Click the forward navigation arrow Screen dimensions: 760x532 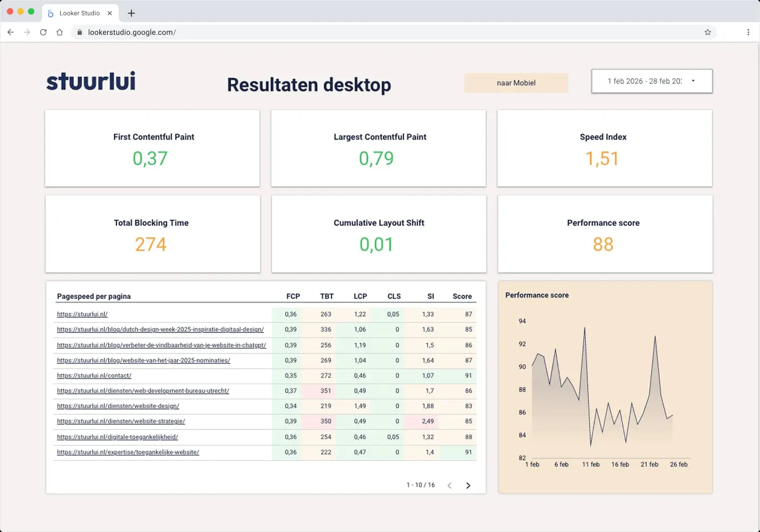pos(27,32)
